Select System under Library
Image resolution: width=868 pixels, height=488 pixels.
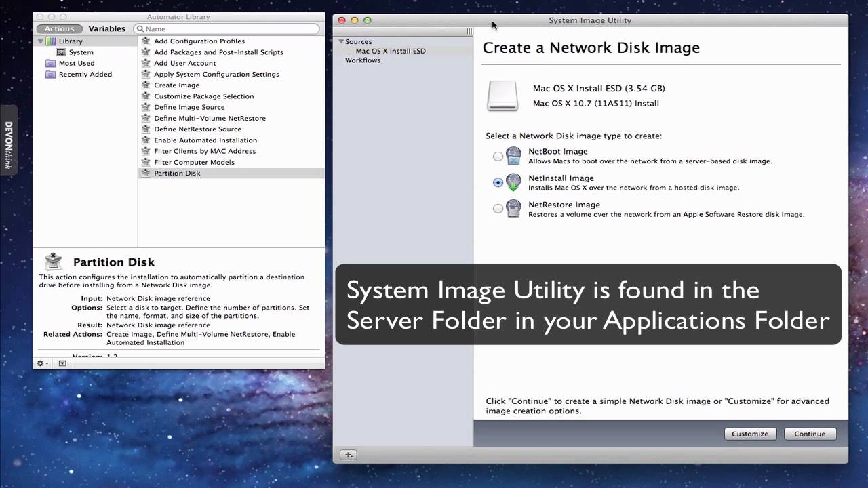[81, 52]
